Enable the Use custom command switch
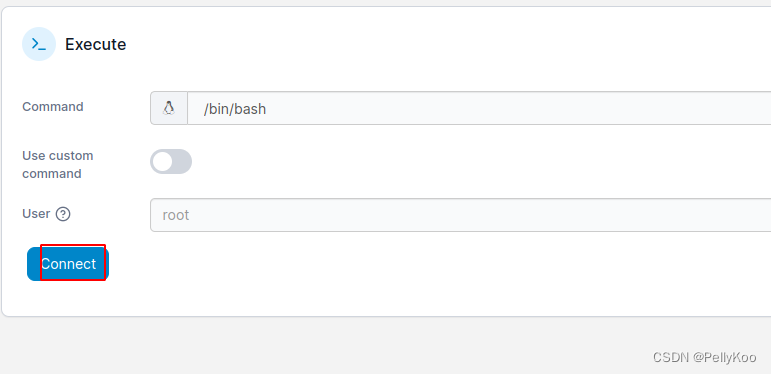Screen dimensions: 771x374 [171, 162]
